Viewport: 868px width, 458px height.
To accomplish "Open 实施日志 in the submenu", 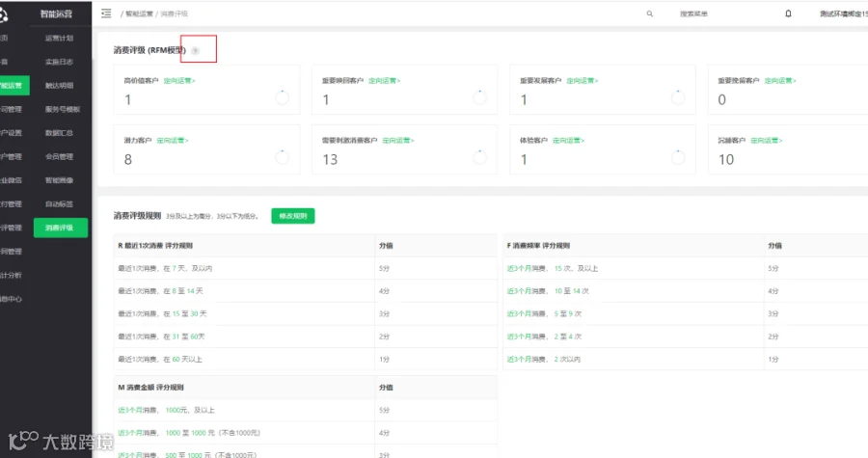I will click(59, 62).
